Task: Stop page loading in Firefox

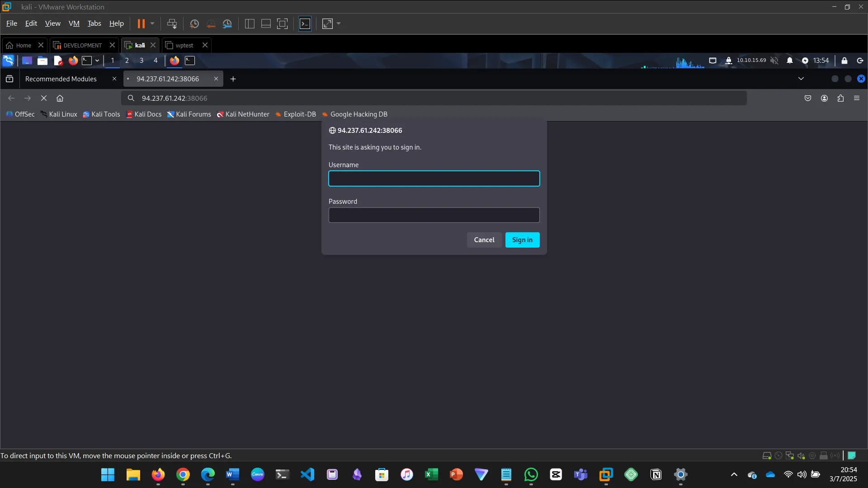Action: 44,98
